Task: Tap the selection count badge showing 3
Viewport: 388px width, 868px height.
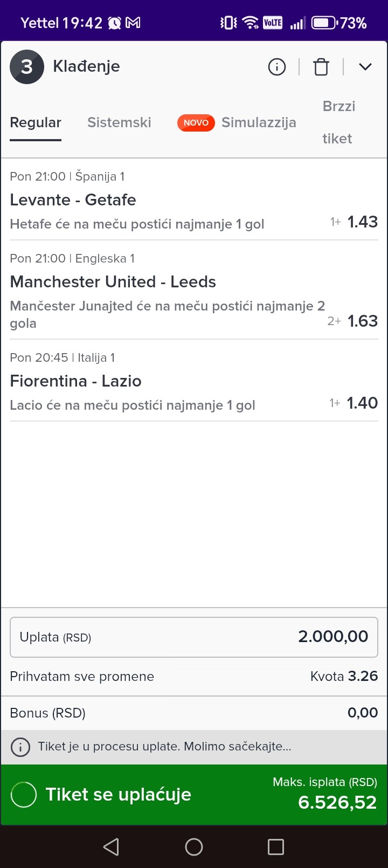Action: tap(27, 67)
